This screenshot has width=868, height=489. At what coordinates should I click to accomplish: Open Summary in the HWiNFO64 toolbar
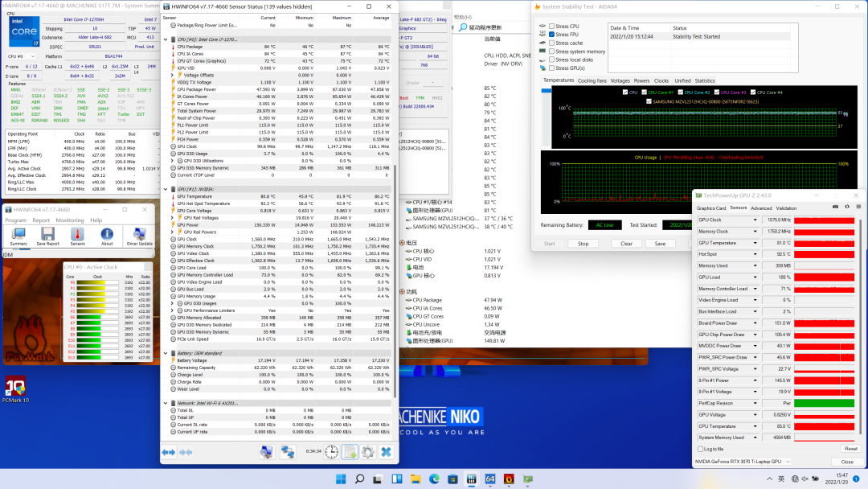click(x=18, y=236)
